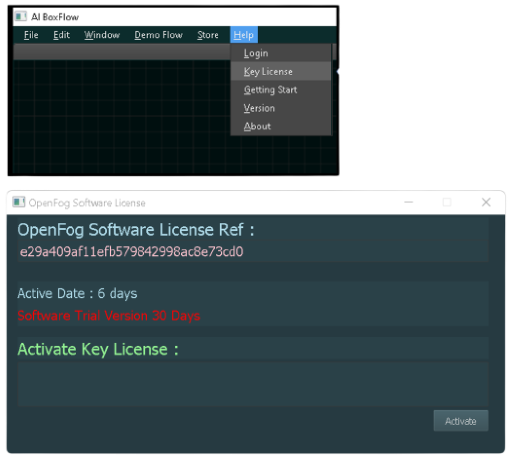Choose Version in the Help menu
The height and width of the screenshot is (460, 515).
coord(281,108)
